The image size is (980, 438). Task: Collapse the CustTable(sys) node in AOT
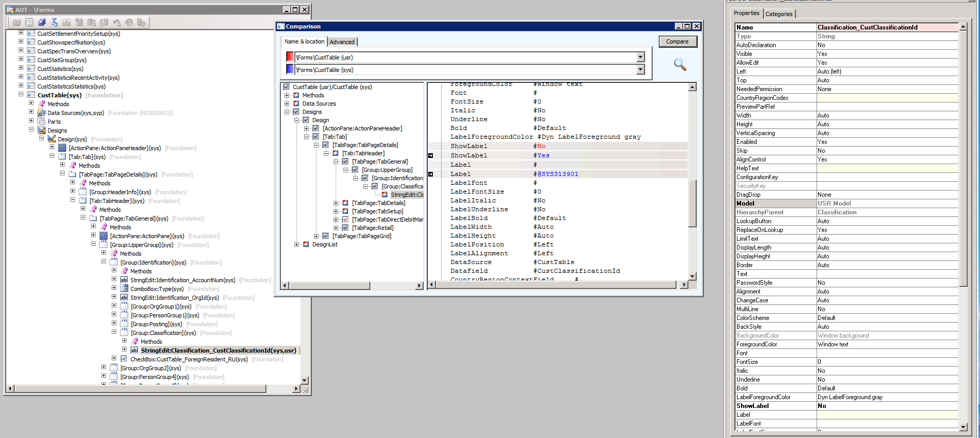[21, 95]
